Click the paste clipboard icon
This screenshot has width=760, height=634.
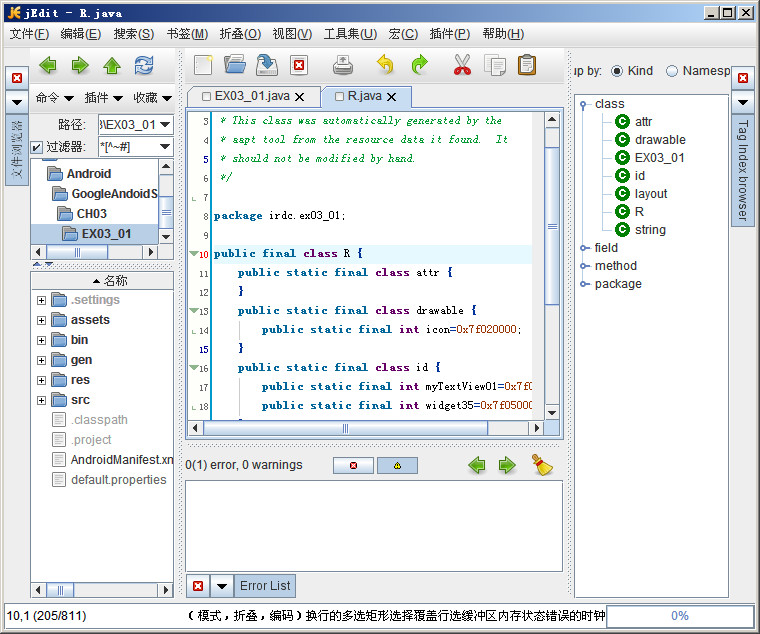526,66
